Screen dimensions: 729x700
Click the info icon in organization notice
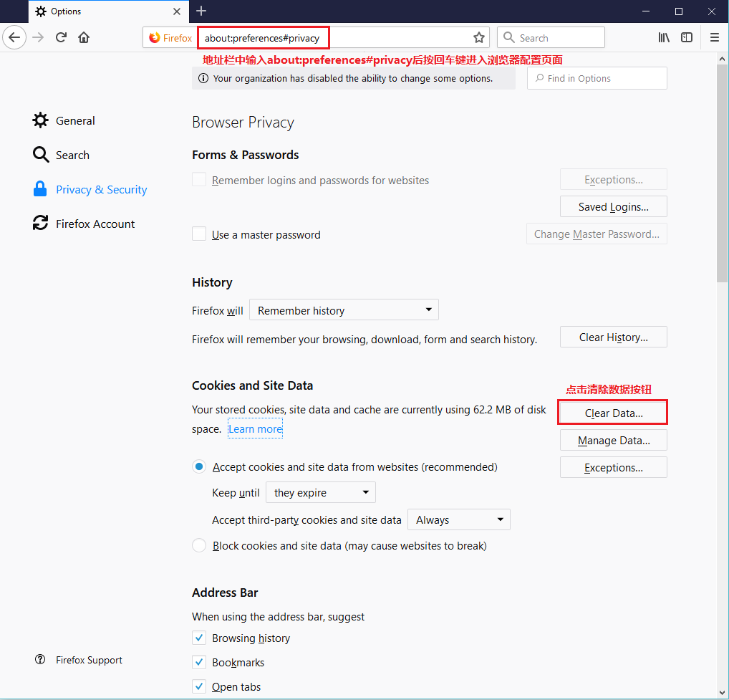coord(203,78)
